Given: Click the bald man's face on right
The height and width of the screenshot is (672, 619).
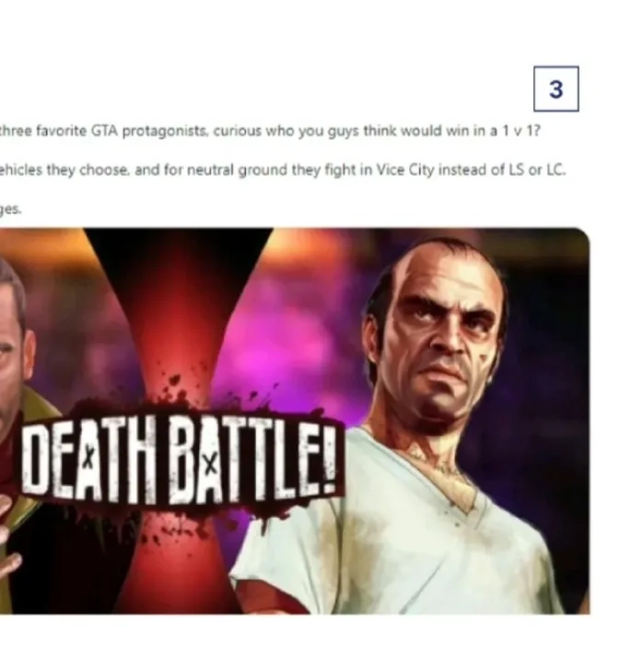Looking at the screenshot, I should coord(446,330).
